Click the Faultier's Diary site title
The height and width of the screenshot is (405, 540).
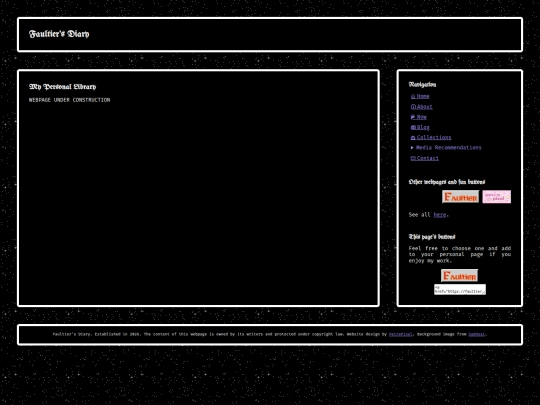coord(59,34)
